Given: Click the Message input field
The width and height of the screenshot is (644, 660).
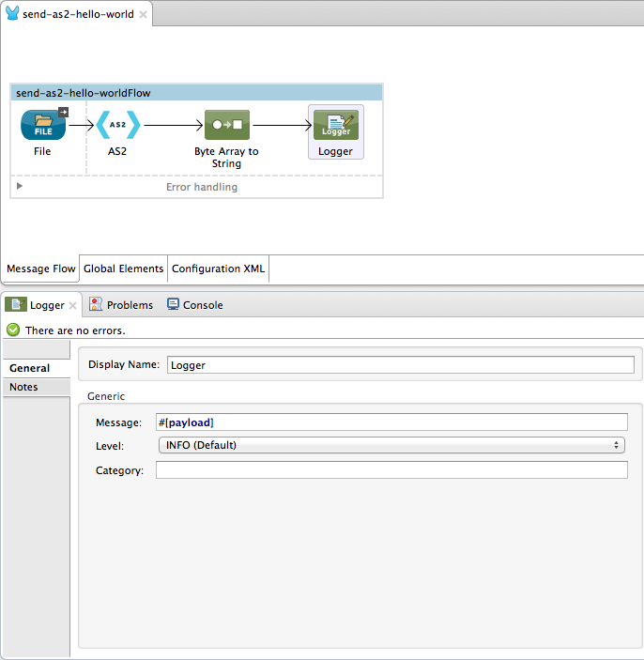Looking at the screenshot, I should 391,422.
